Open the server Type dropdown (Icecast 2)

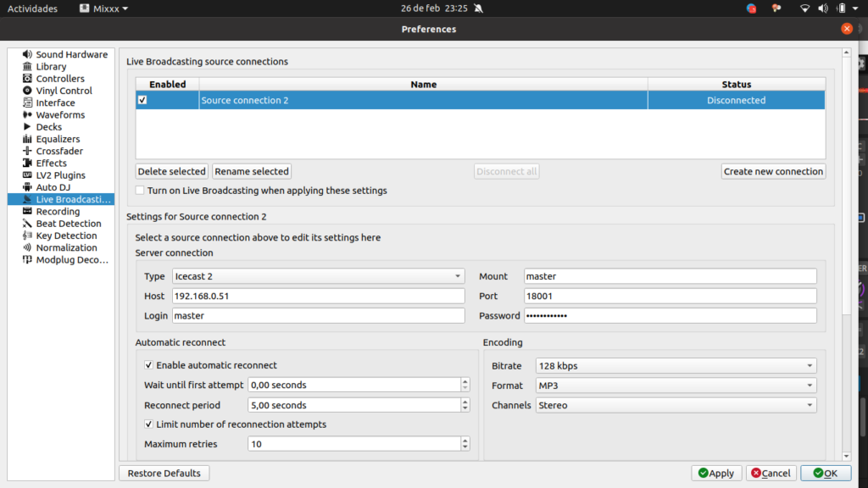(319, 276)
